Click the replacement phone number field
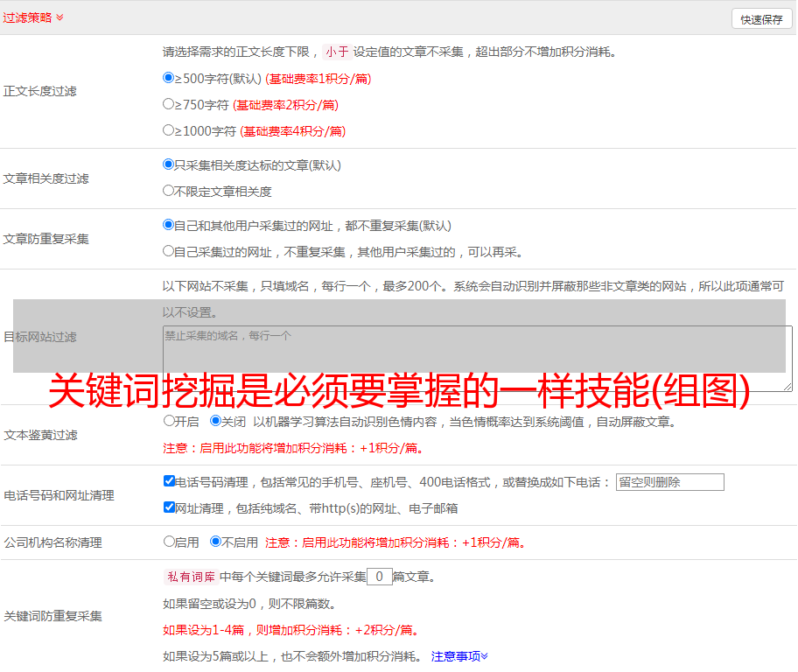Screen dimensions: 798x672 [x=669, y=482]
